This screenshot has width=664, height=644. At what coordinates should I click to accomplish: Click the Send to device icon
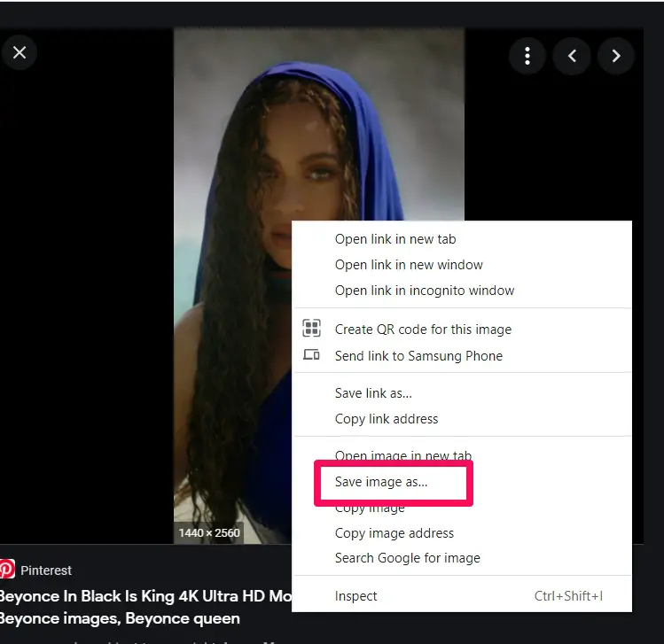click(311, 354)
